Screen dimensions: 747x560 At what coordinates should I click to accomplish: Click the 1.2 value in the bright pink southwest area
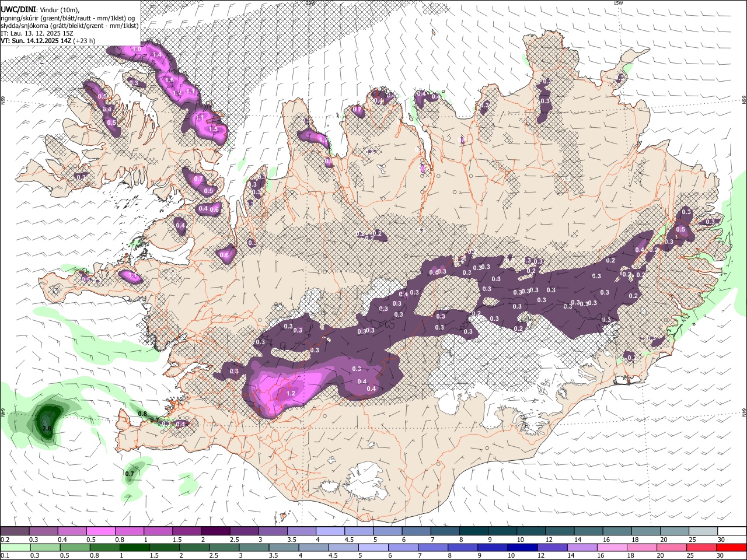tap(291, 394)
